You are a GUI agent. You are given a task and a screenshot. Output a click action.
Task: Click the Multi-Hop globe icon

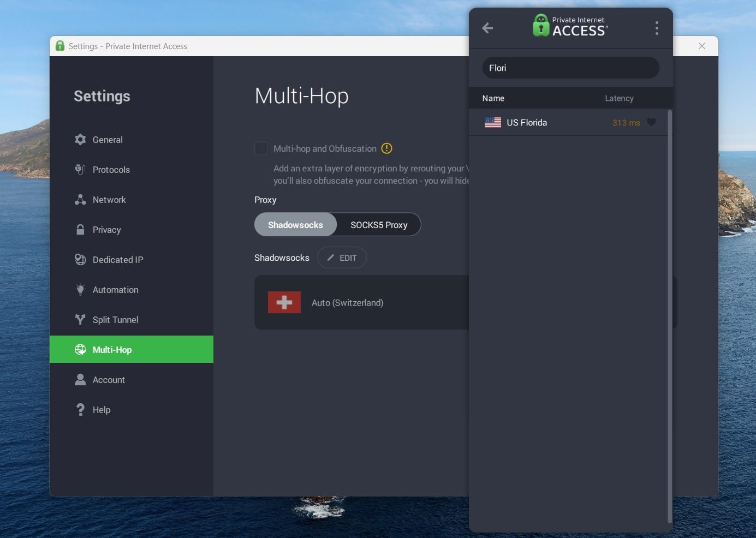pyautogui.click(x=80, y=350)
